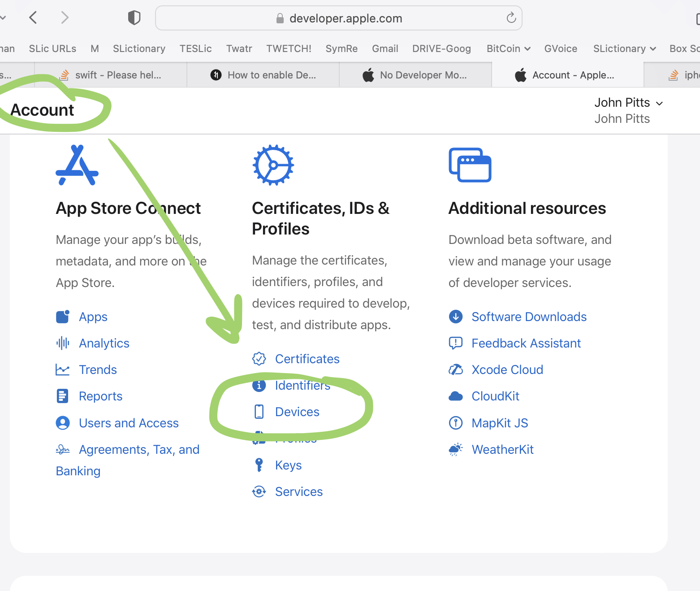Viewport: 700px width, 591px height.
Task: Click the Safari privacy shield icon
Action: (x=134, y=18)
